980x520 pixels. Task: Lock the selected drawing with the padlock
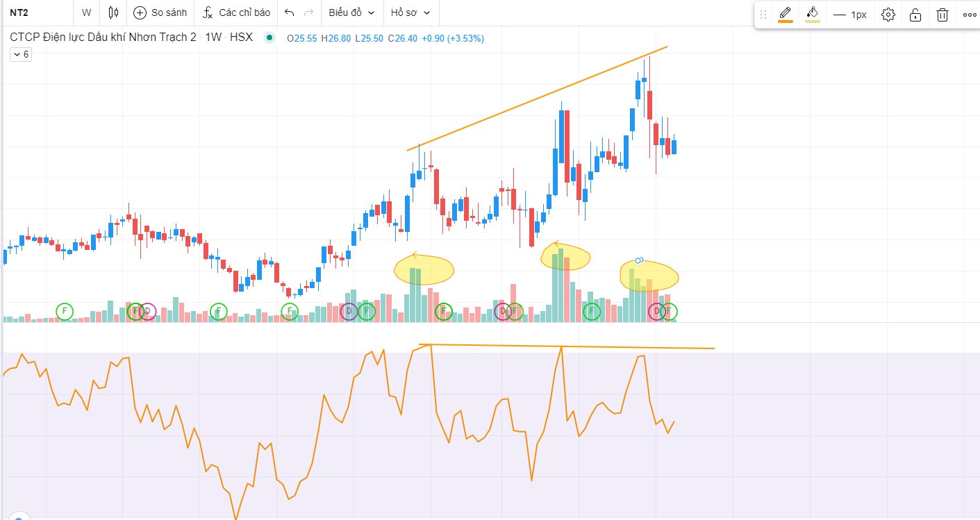(x=915, y=15)
